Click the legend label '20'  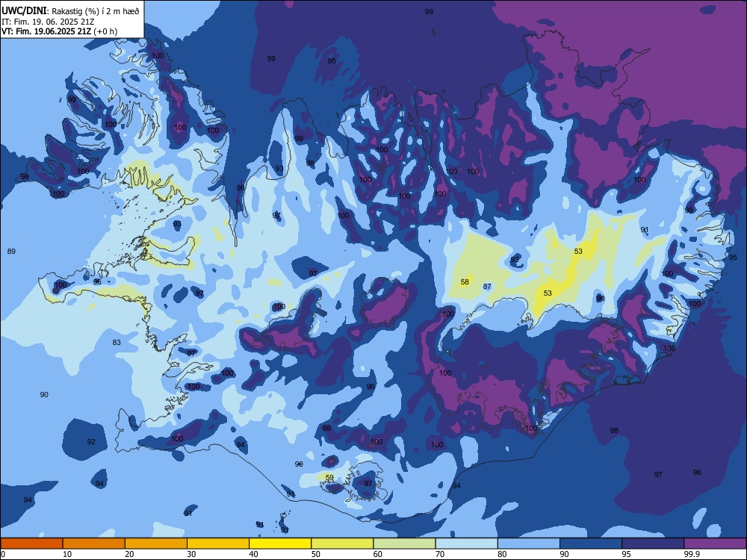[x=129, y=554]
